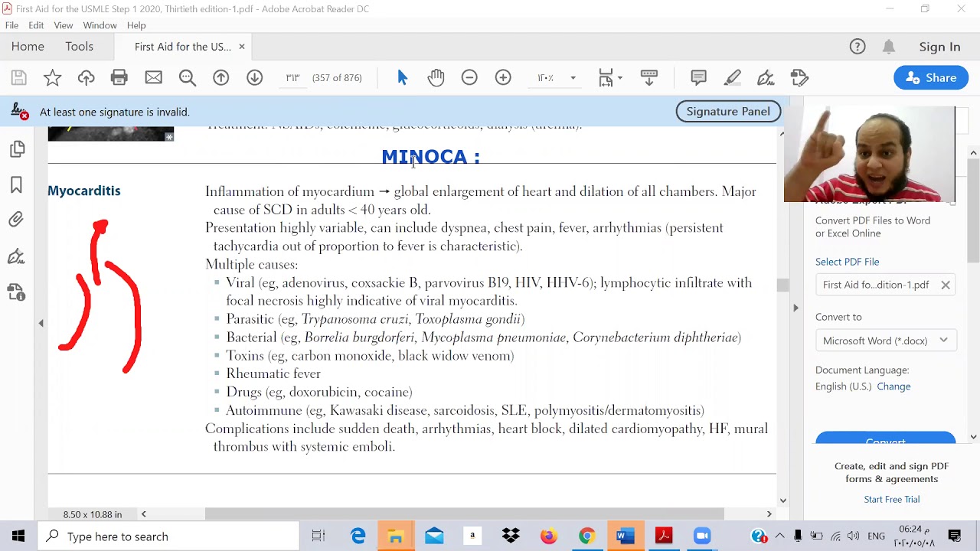Switch to the Home tab
The width and height of the screenshot is (980, 551).
click(28, 47)
